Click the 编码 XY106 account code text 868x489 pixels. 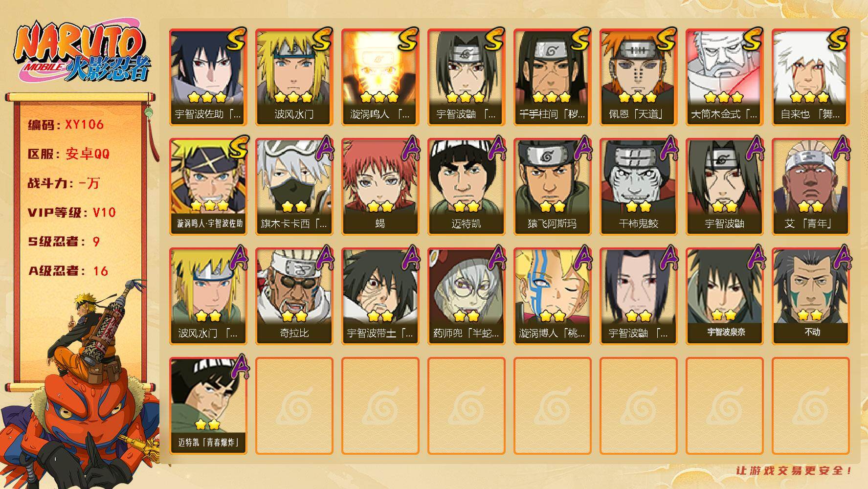[x=66, y=125]
